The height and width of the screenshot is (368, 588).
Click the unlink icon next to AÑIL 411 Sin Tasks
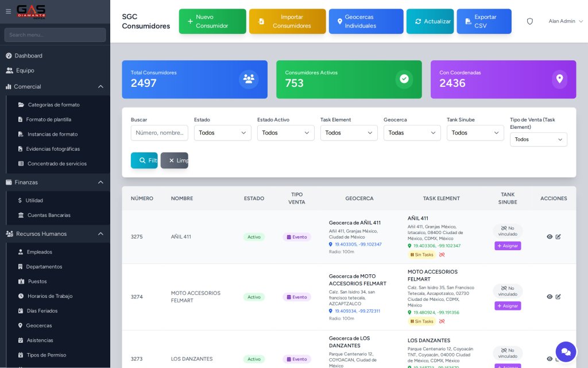pyautogui.click(x=442, y=255)
